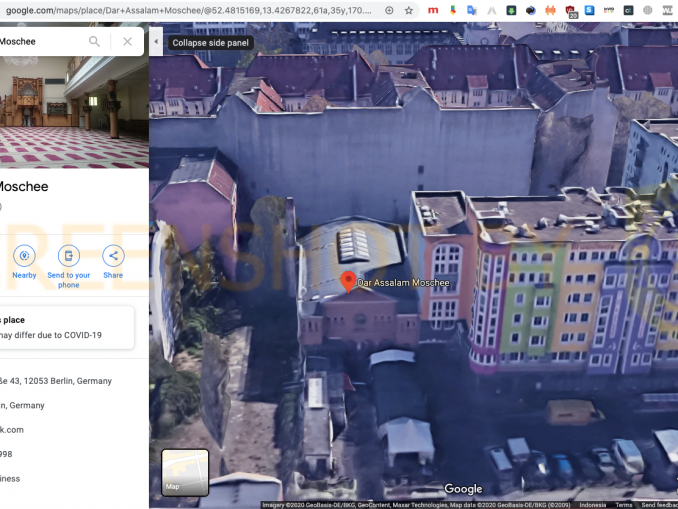Open the dark square 'ct' extension icon
The image size is (678, 509).
(628, 10)
